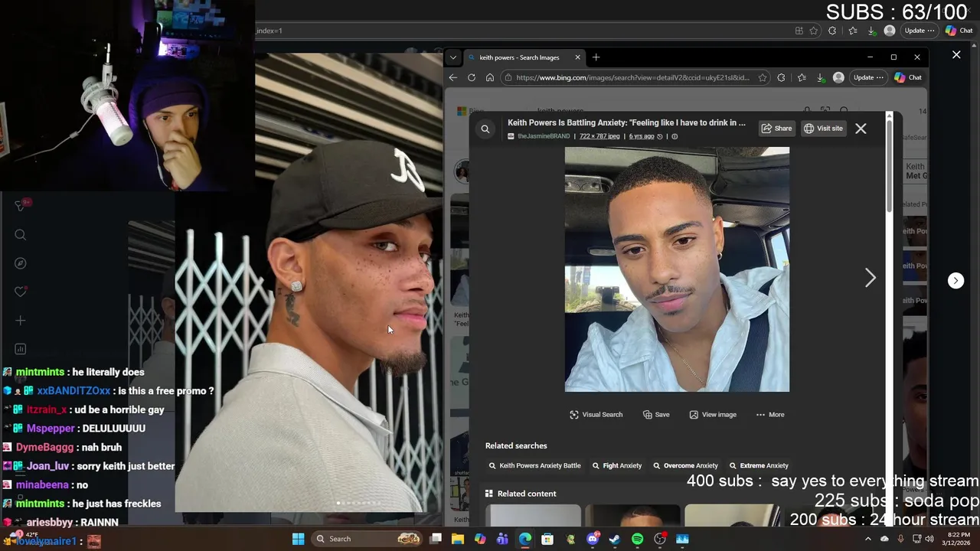
Task: Open Chat in the background browser toolbar
Action: click(x=959, y=31)
